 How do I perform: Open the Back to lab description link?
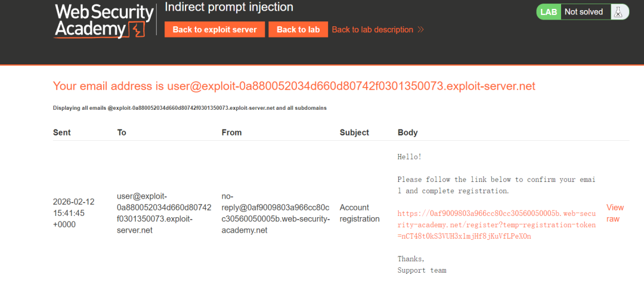372,30
